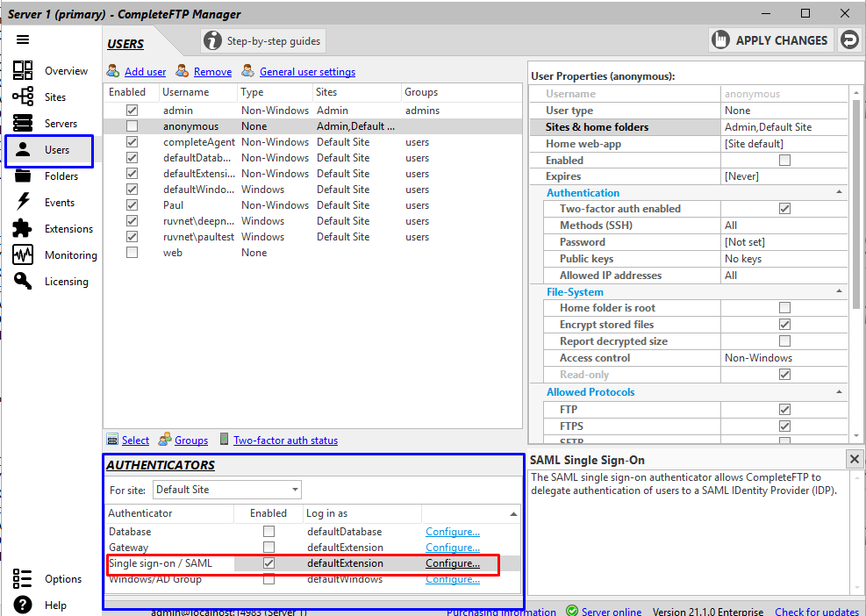Enable the anonymous user checkbox

(132, 126)
